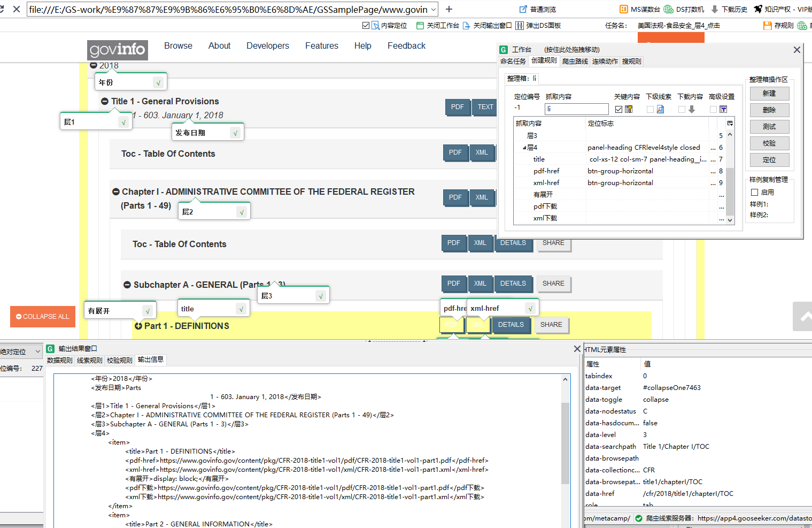Collapse Title 1 - General Provisions
Viewport: 812px width, 528px height.
[x=105, y=101]
